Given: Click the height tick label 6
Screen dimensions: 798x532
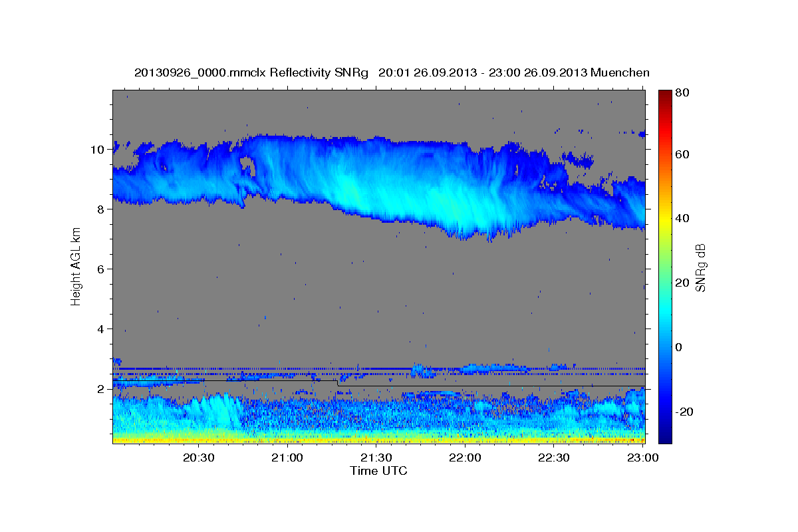Looking at the screenshot, I should point(101,269).
